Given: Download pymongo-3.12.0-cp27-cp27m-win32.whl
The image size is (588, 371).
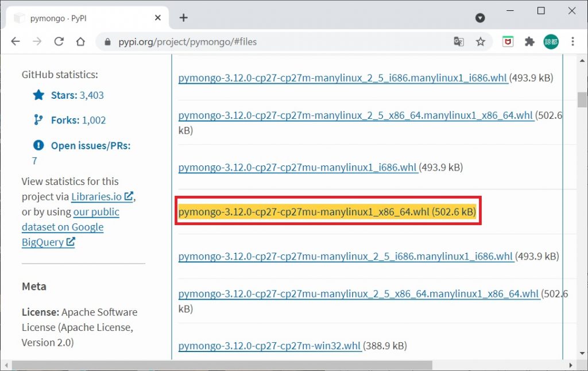Looking at the screenshot, I should (270, 346).
